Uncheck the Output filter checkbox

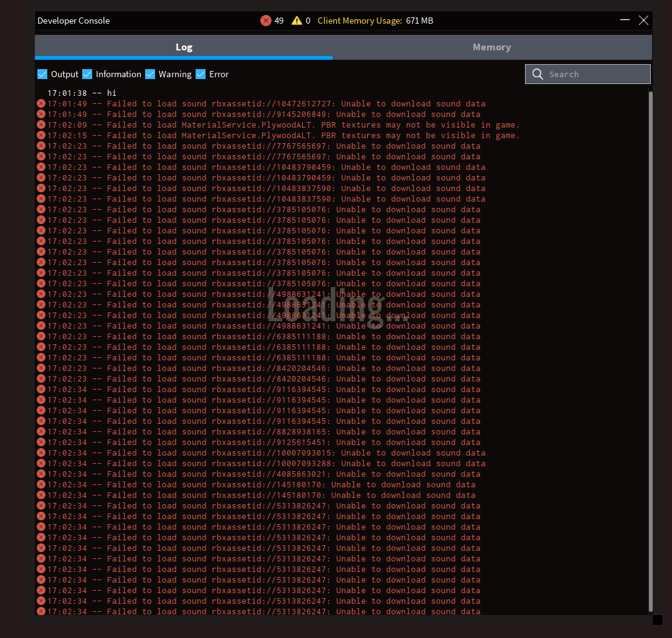point(42,74)
